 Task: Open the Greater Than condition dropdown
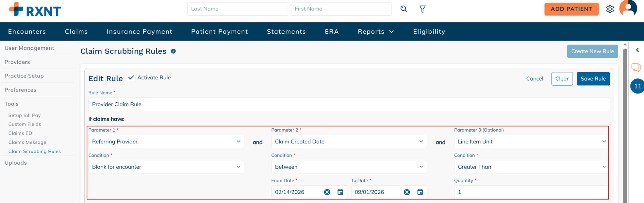coord(531,167)
